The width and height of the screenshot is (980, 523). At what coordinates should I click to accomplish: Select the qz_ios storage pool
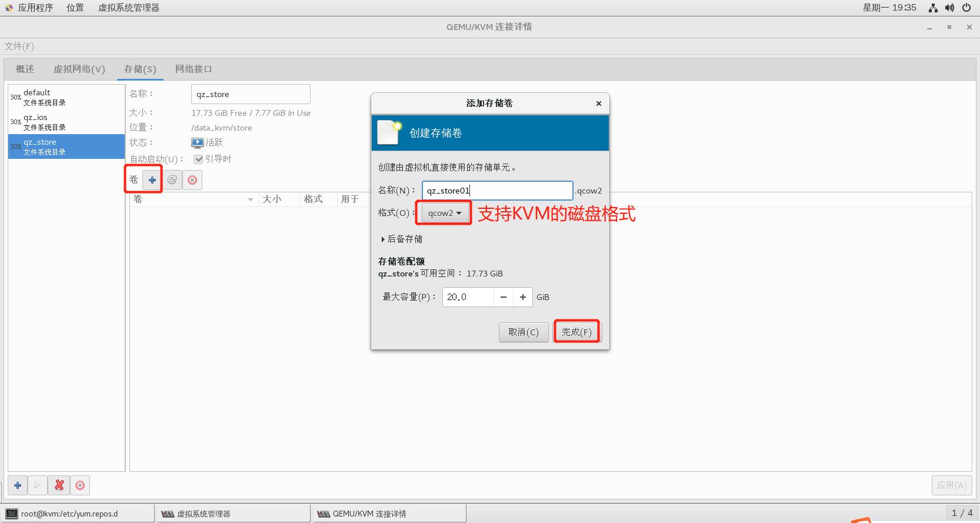coord(66,122)
